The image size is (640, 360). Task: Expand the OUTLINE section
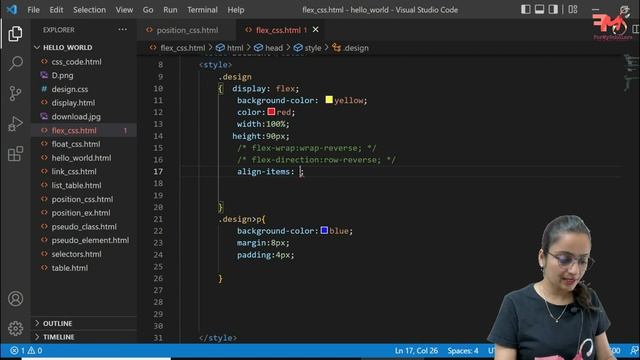[84, 323]
